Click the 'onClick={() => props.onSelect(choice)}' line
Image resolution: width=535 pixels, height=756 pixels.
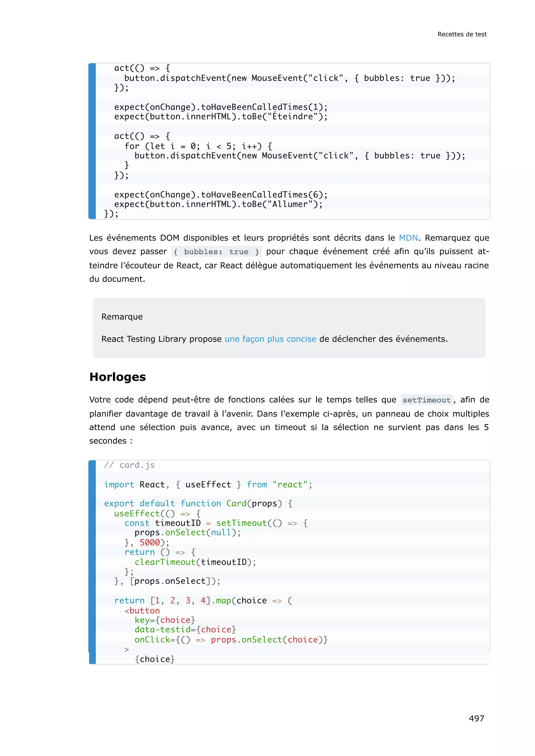(x=231, y=639)
